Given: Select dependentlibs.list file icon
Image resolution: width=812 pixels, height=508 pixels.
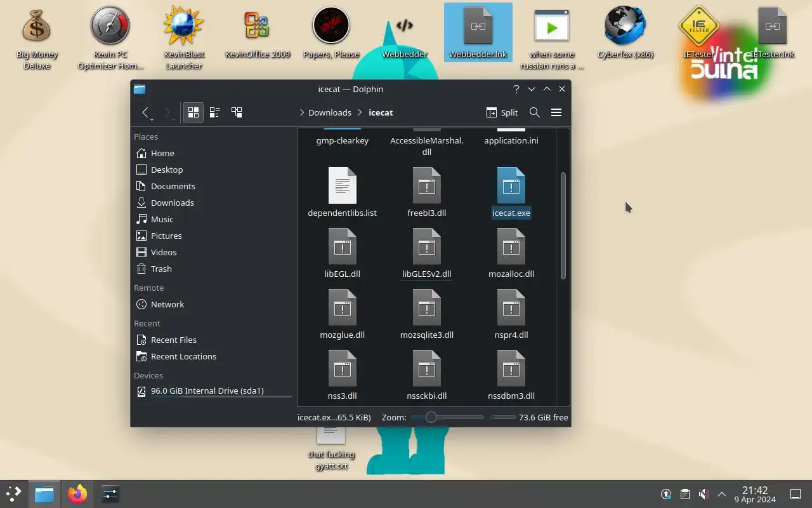Looking at the screenshot, I should (343, 185).
